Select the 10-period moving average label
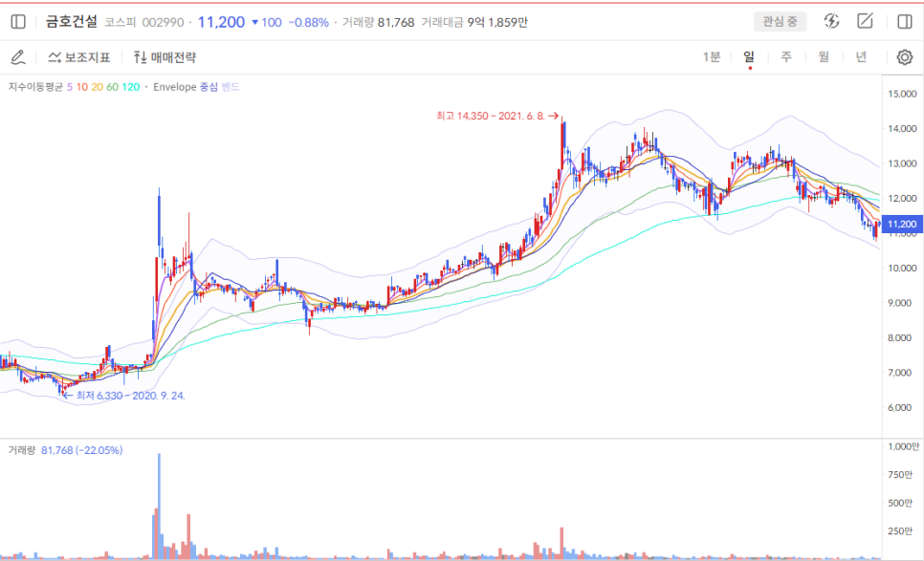 coord(82,87)
